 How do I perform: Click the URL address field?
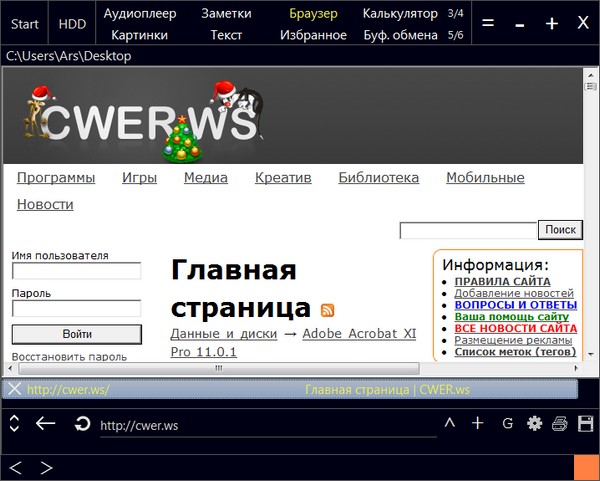(267, 426)
